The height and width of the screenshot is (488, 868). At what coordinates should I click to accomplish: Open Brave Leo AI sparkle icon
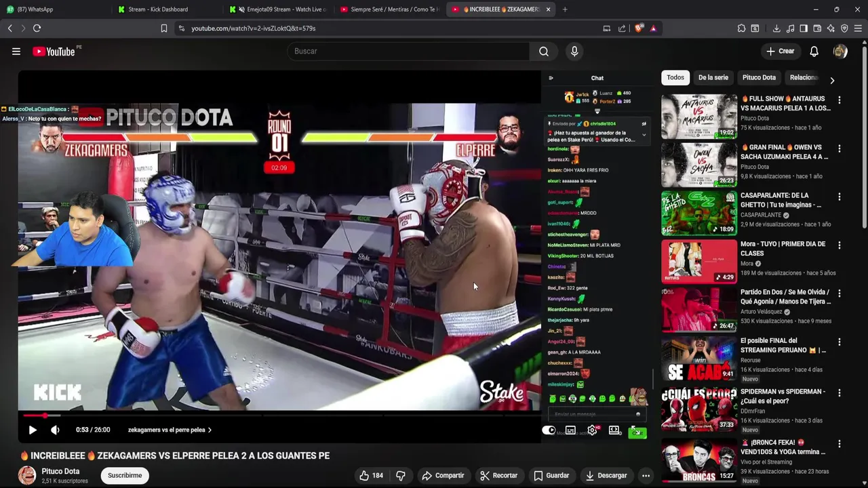click(x=831, y=28)
